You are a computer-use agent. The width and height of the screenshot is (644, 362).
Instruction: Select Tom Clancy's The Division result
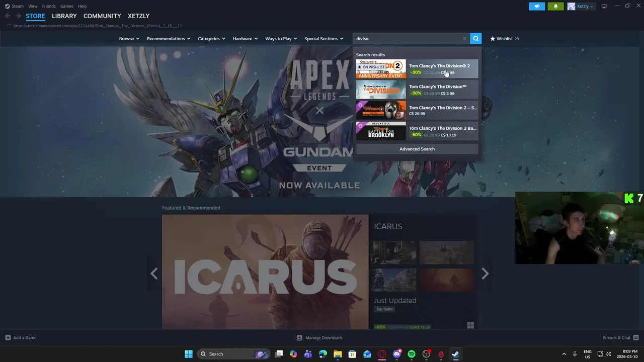pos(417,89)
